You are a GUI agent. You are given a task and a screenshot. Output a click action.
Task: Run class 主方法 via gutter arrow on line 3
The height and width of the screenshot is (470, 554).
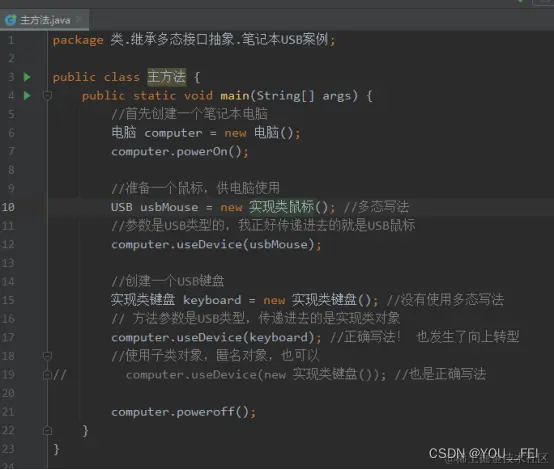(x=27, y=77)
